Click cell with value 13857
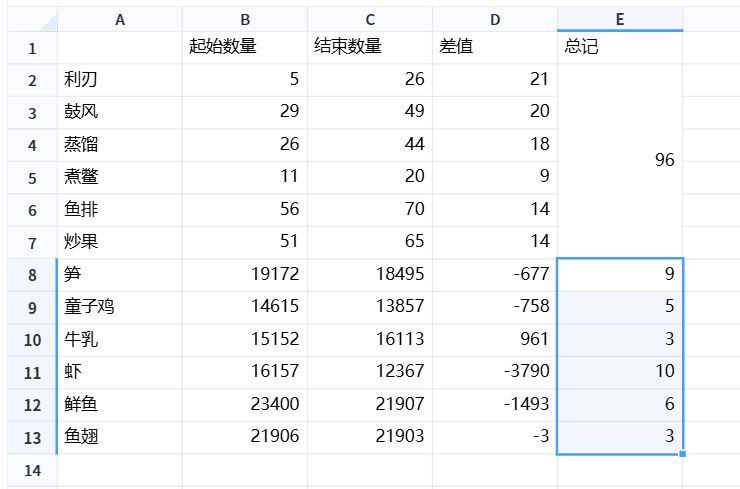 pyautogui.click(x=370, y=307)
